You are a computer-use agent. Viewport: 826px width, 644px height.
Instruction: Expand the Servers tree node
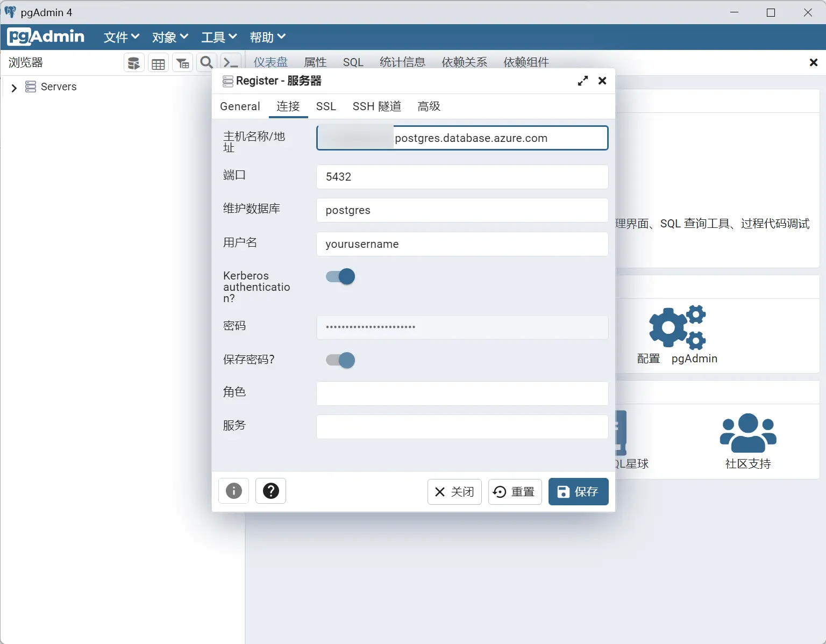[15, 87]
